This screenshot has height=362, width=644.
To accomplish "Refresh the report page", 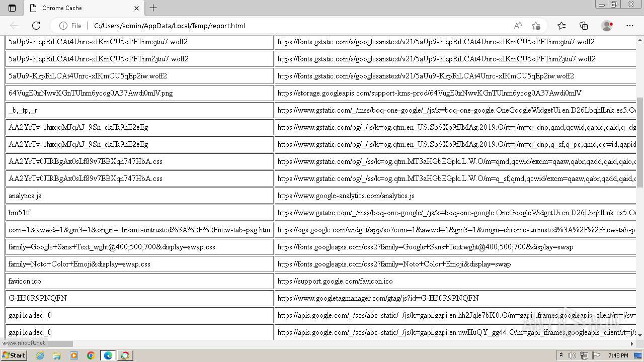I will (x=36, y=26).
